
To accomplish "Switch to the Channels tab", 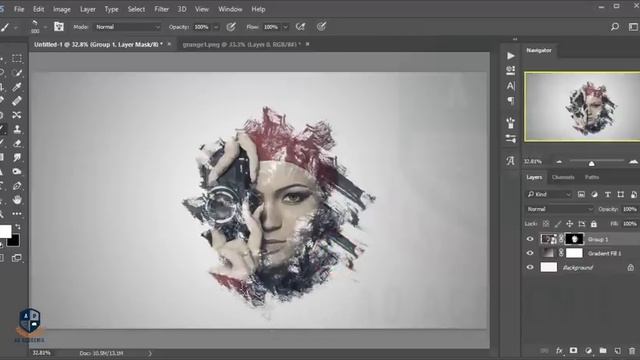I will tap(563, 177).
